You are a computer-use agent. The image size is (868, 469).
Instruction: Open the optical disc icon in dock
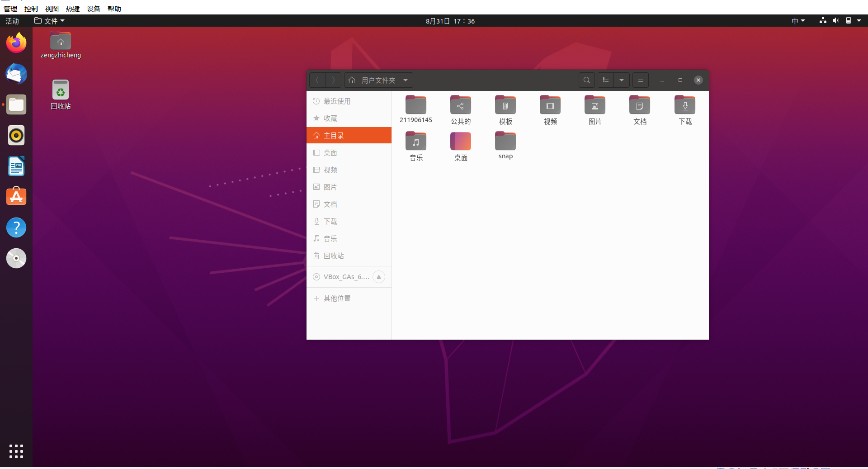(x=16, y=258)
